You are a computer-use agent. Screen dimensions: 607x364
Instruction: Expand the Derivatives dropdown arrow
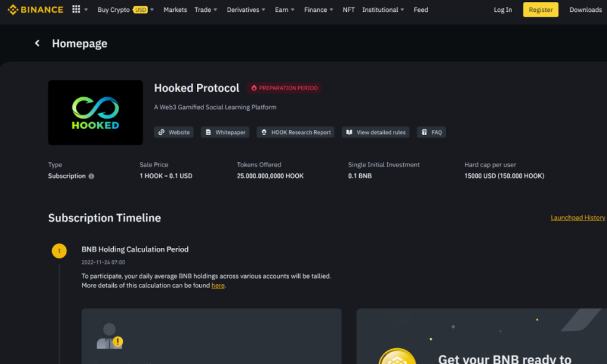coord(264,9)
